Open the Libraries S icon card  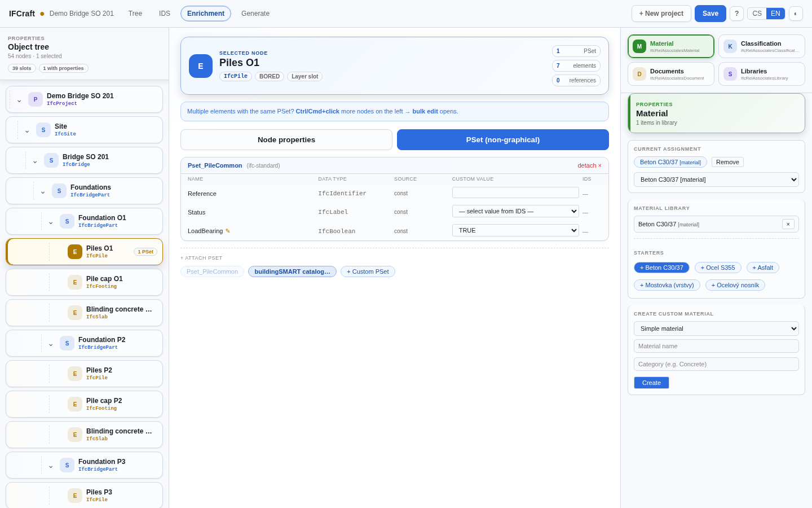click(x=761, y=74)
